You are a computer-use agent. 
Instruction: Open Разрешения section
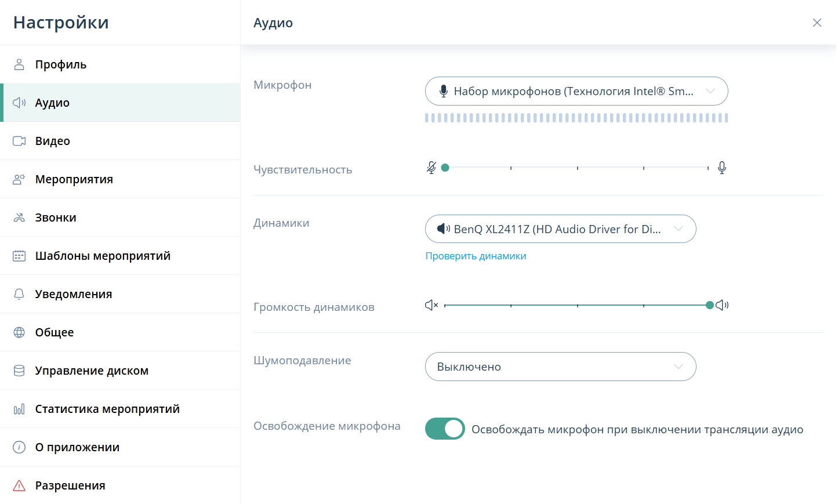120,485
